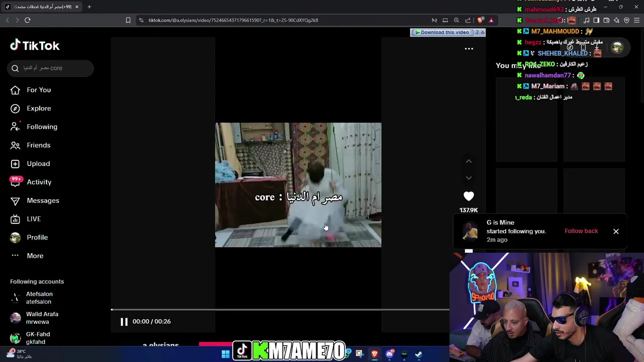Viewport: 644px width, 362px height.
Task: Open the Walid Arafa following account
Action: click(x=34, y=318)
